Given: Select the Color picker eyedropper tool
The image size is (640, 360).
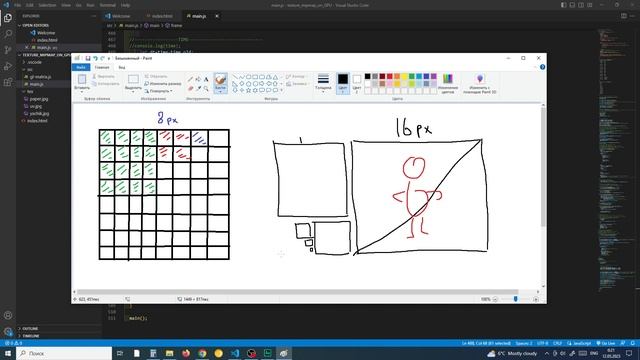Looking at the screenshot, I should coord(198,88).
